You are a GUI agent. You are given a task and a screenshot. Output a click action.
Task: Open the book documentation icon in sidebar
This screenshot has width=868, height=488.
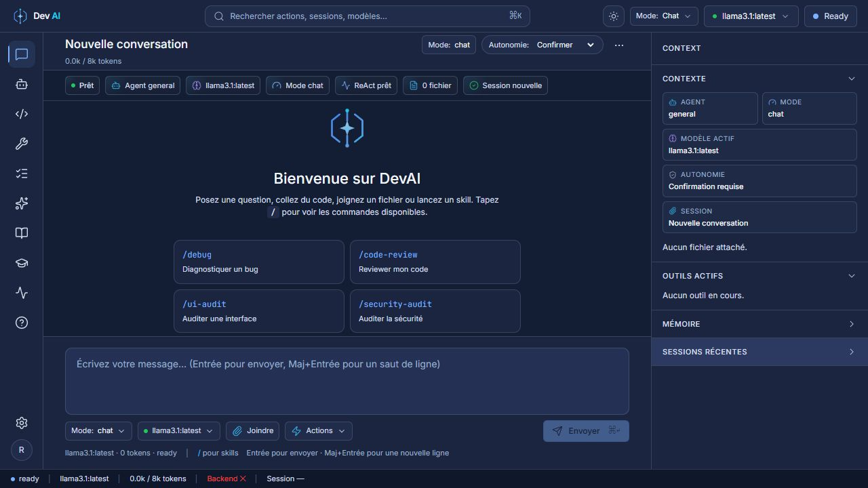click(22, 233)
